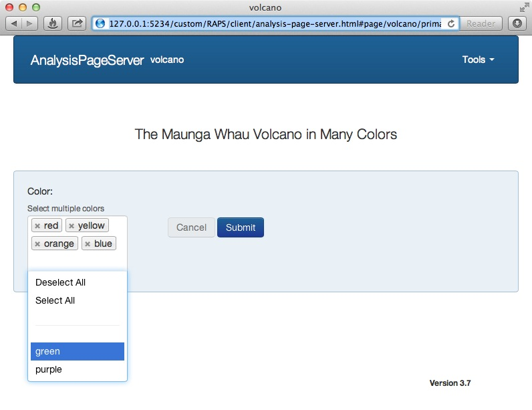Open the downloads button

coord(517,23)
